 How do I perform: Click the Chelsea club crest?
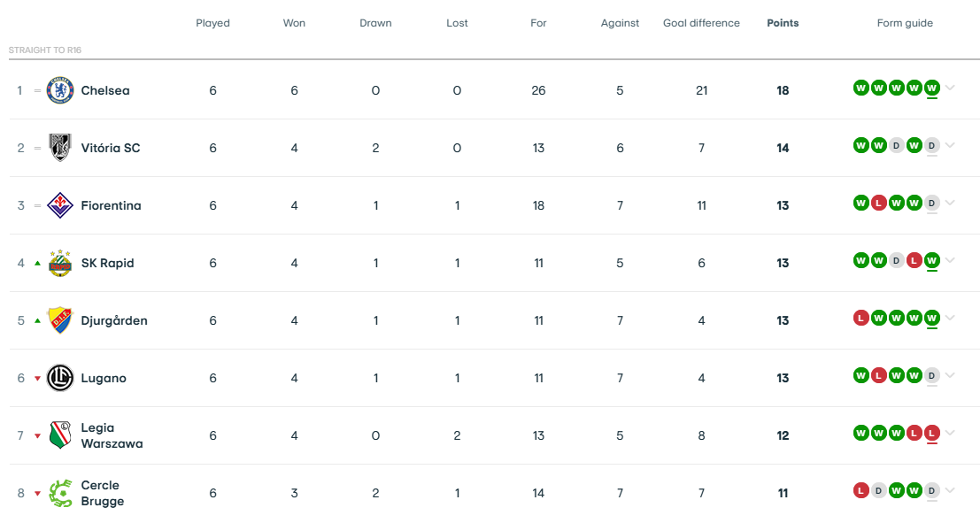60,90
